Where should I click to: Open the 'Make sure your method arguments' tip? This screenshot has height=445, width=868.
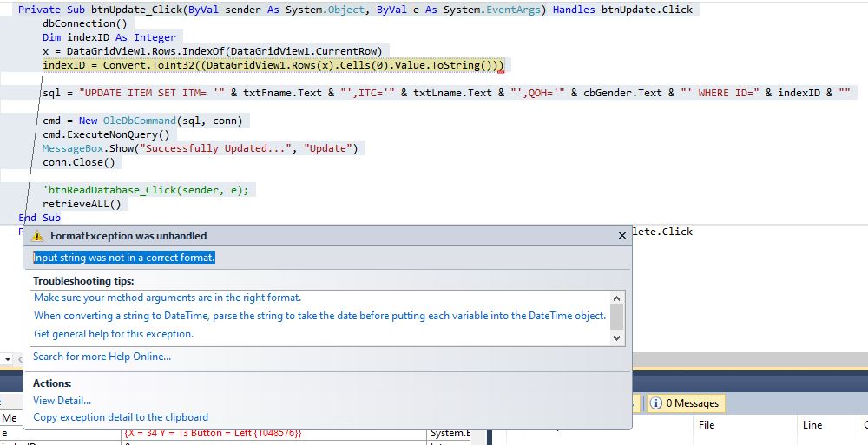(168, 298)
